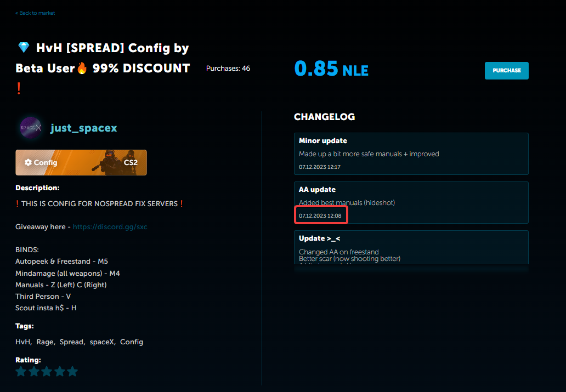Viewport: 566px width, 392px height.
Task: Select the HvH tag
Action: [x=23, y=342]
